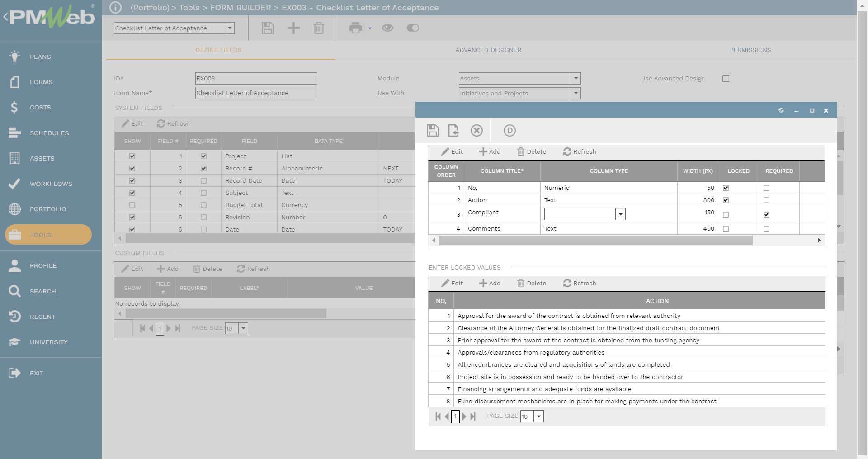Click the Form Name input field
The image size is (868, 459).
(x=256, y=93)
